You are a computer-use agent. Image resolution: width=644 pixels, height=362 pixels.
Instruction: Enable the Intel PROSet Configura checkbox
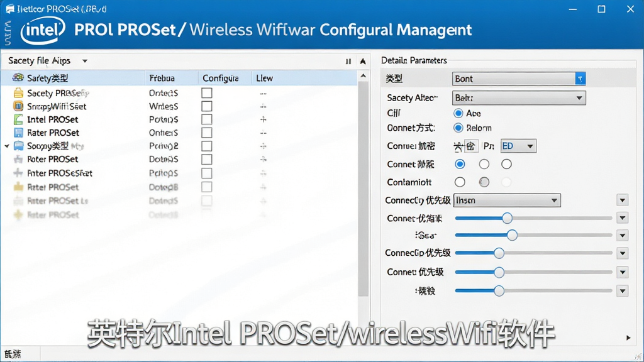[206, 119]
